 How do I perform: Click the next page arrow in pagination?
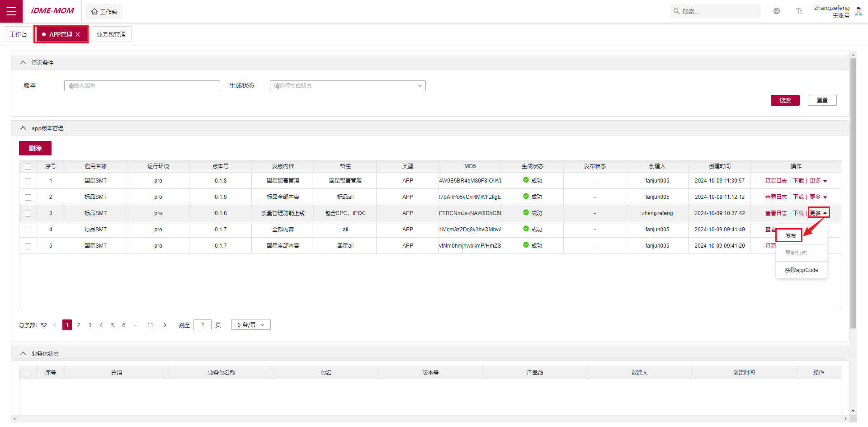(x=165, y=324)
